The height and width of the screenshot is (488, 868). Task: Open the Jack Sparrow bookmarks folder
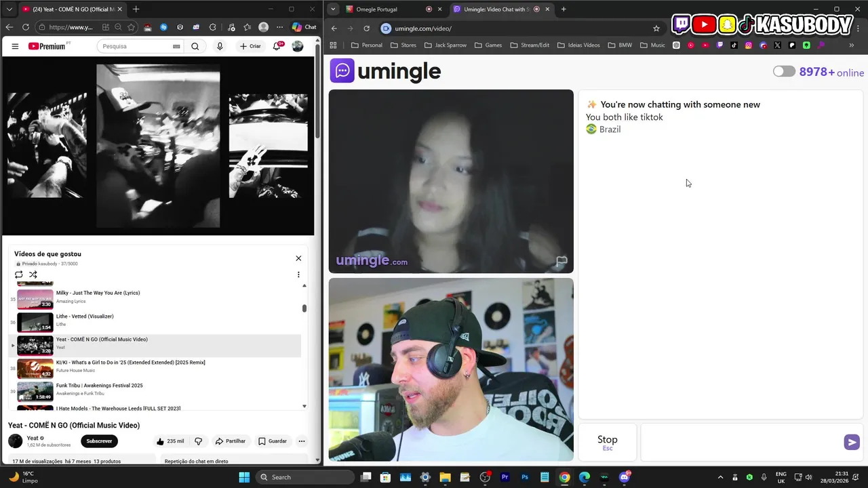click(446, 45)
